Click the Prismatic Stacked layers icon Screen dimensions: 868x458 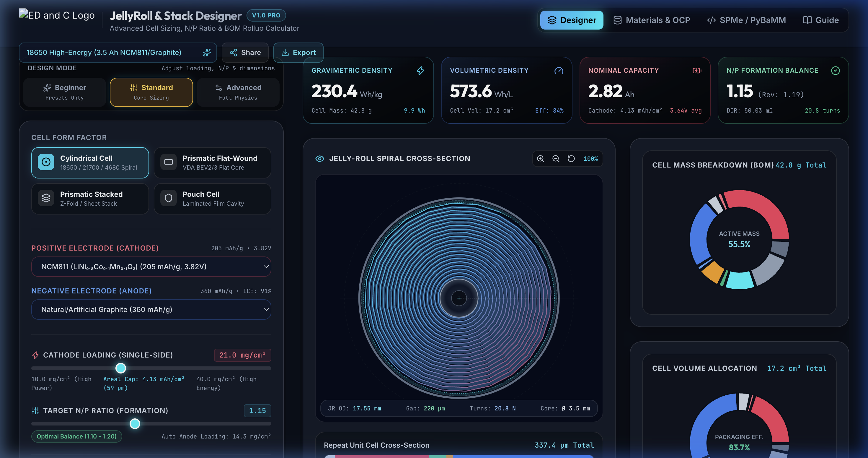click(x=46, y=198)
